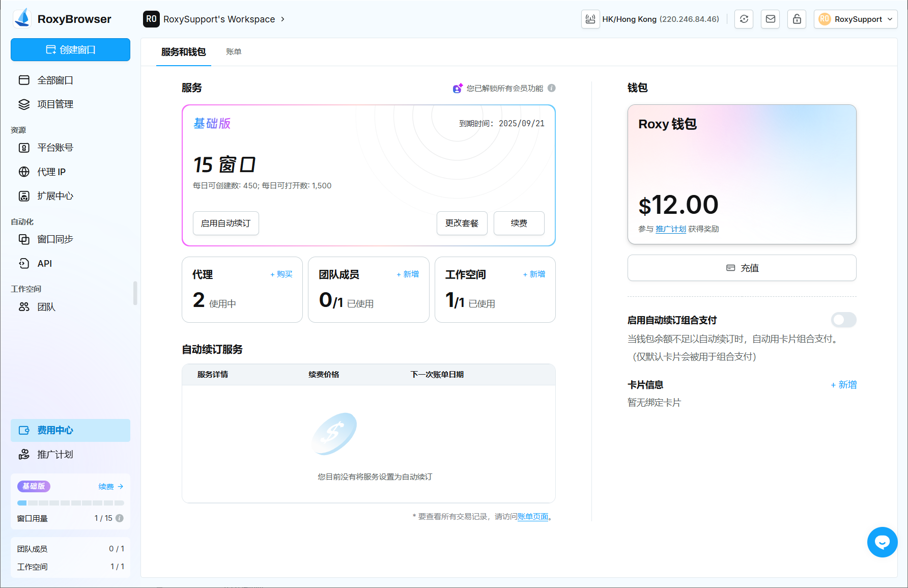Click the 创建窗口 button

pos(70,50)
